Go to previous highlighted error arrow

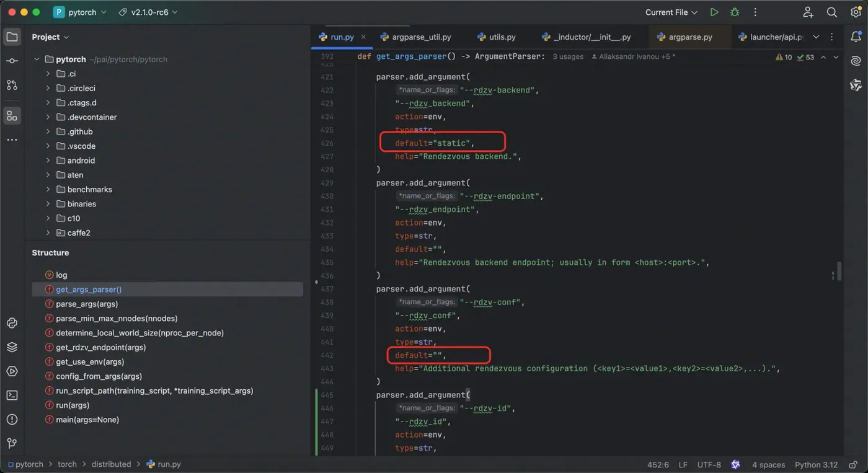823,57
